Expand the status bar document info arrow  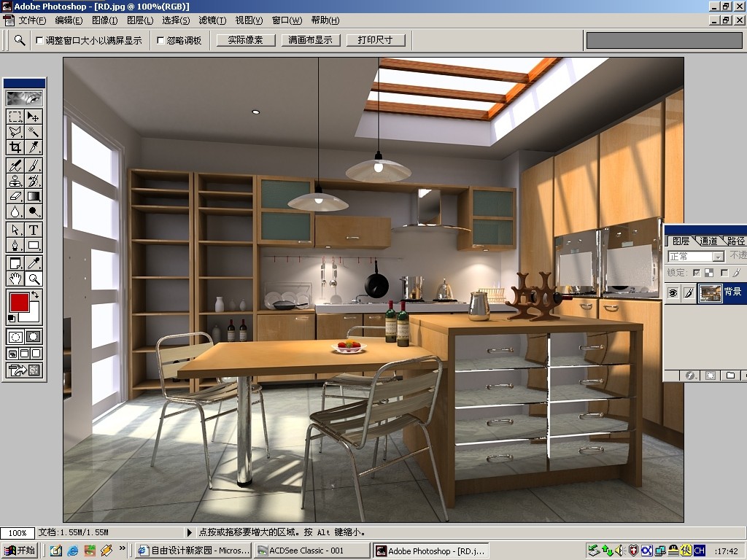coord(190,533)
